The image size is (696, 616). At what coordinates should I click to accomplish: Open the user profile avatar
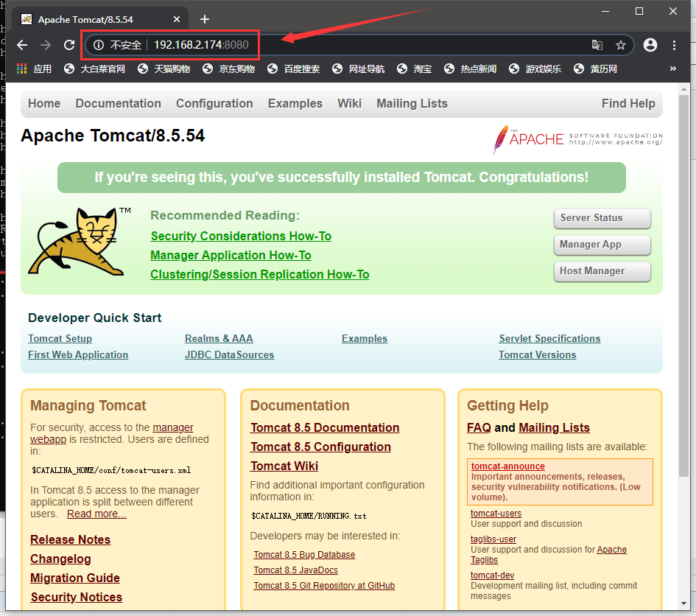[650, 45]
